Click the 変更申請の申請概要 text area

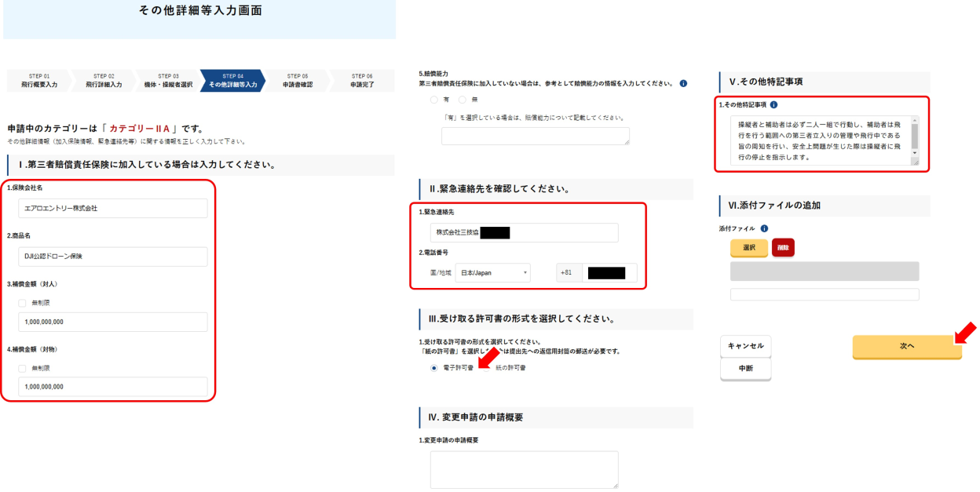pyautogui.click(x=524, y=469)
